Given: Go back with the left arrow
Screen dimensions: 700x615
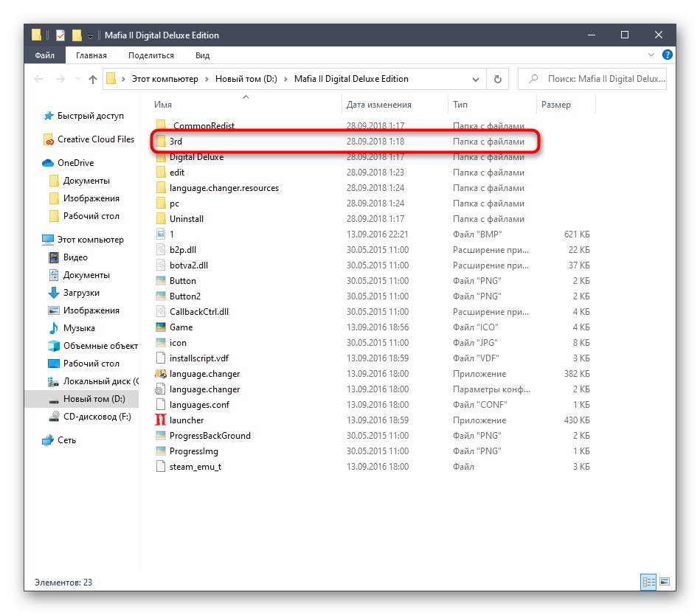Looking at the screenshot, I should (39, 79).
